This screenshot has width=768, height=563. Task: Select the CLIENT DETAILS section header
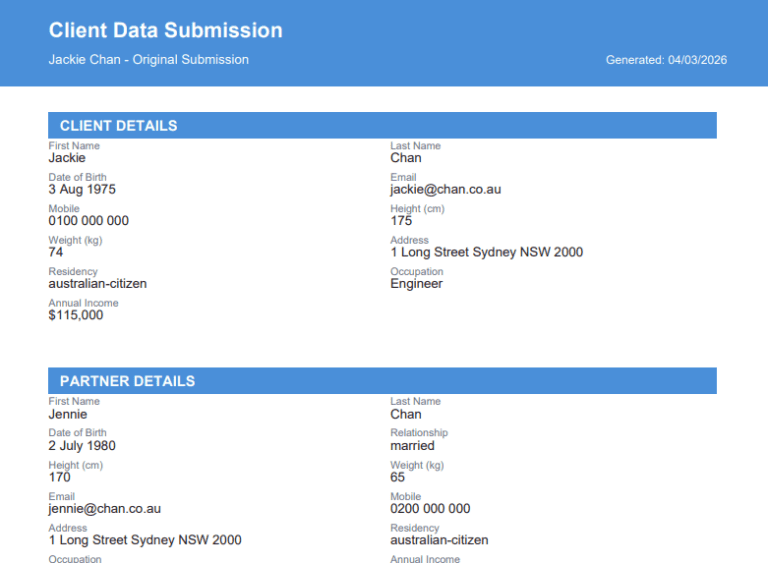pyautogui.click(x=118, y=126)
